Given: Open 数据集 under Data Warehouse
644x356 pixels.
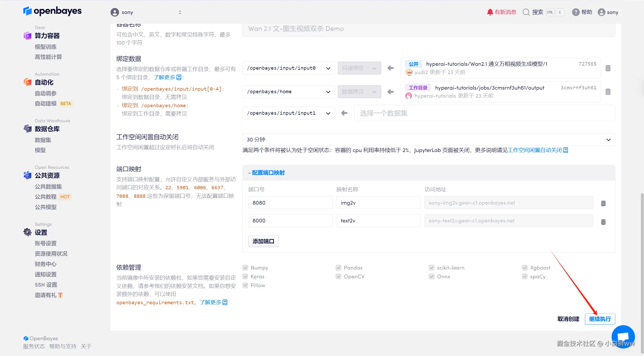Looking at the screenshot, I should pyautogui.click(x=43, y=140).
